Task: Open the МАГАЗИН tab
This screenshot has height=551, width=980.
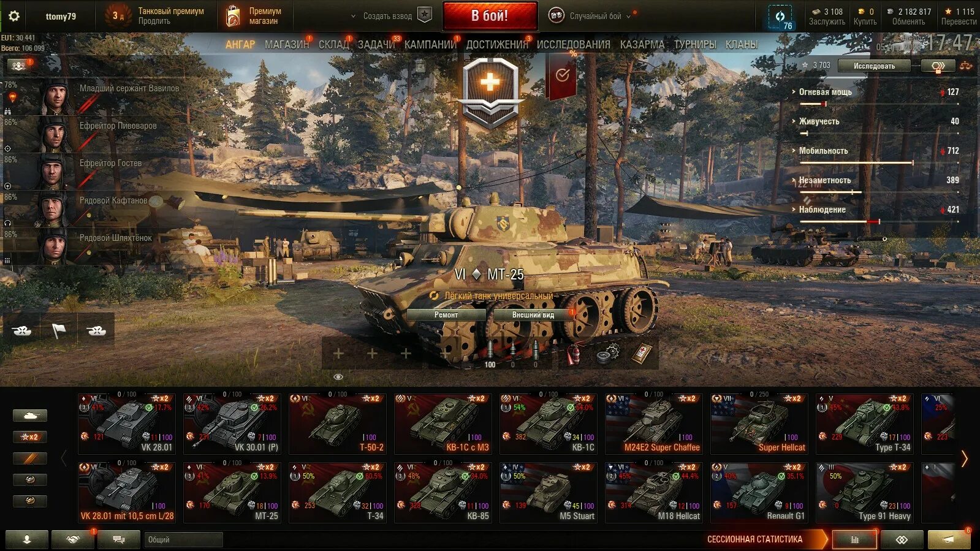Action: pos(286,45)
